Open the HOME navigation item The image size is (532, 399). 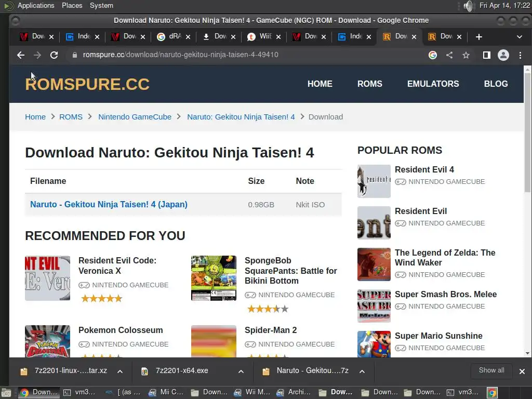pos(320,84)
